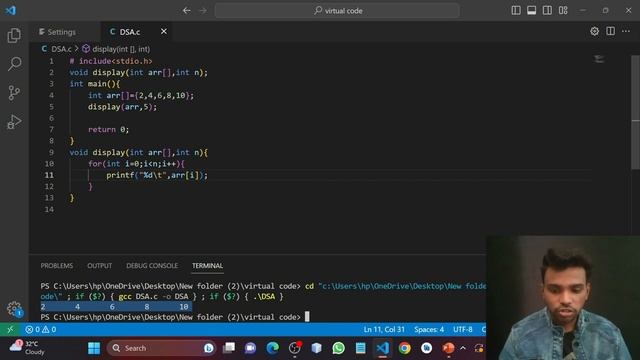This screenshot has height=360, width=640.
Task: Toggle the bottom panel layout icon
Action: (x=531, y=11)
